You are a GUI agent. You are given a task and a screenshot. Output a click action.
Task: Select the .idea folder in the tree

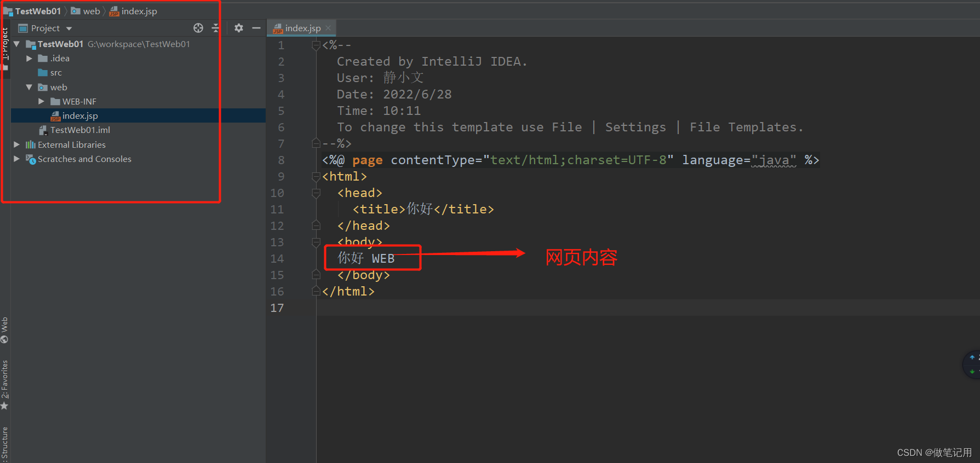(60, 58)
